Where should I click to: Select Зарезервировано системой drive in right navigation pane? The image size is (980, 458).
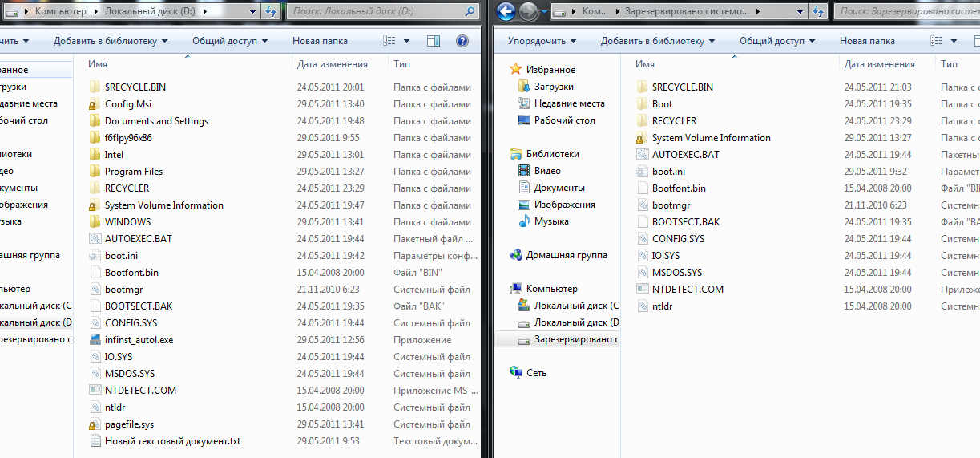point(576,340)
